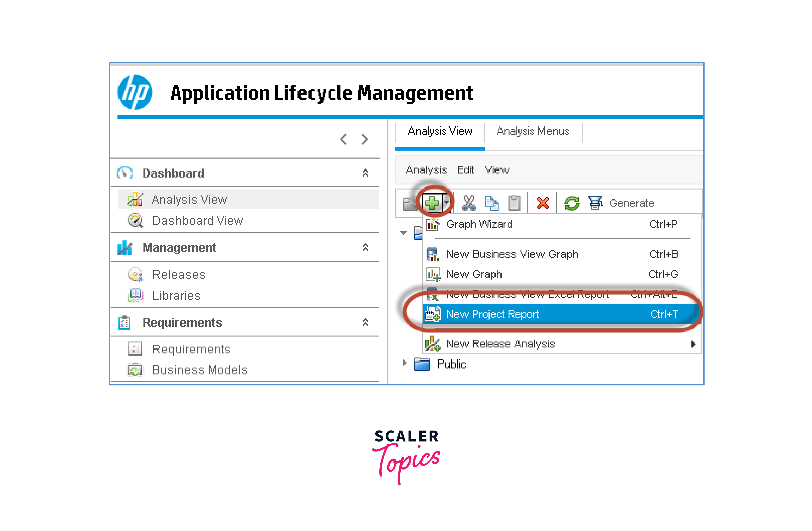Collapse the Dashboard sidebar section
Screen dimensions: 812x531
click(x=365, y=173)
